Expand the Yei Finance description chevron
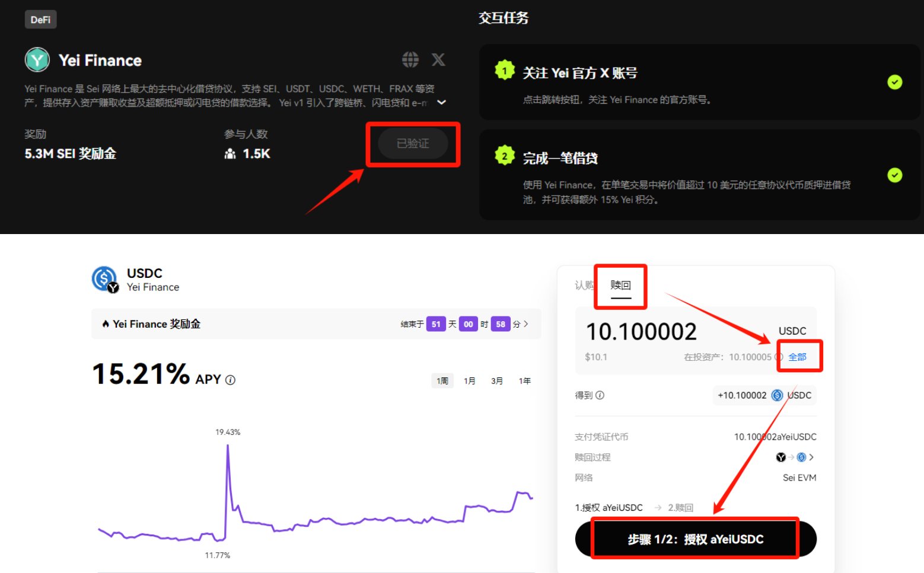The height and width of the screenshot is (573, 924). pos(442,103)
